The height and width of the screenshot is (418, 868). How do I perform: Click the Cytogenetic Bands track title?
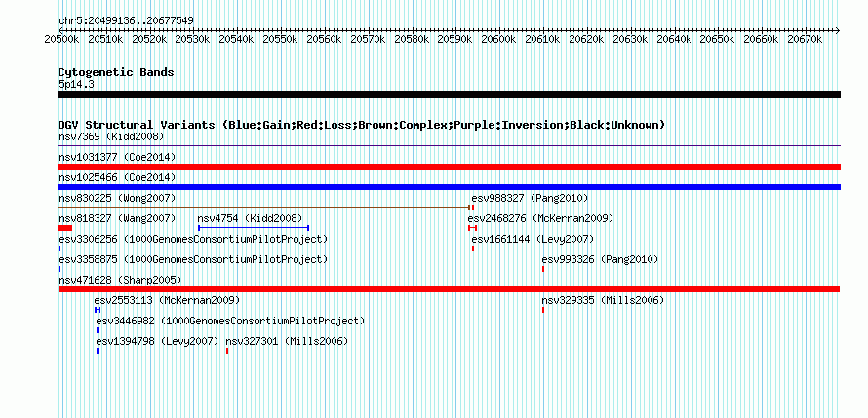pos(116,72)
